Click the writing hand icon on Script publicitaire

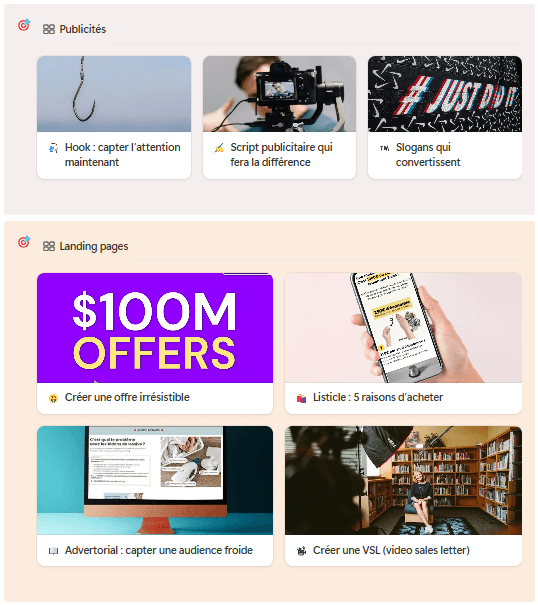pyautogui.click(x=219, y=148)
